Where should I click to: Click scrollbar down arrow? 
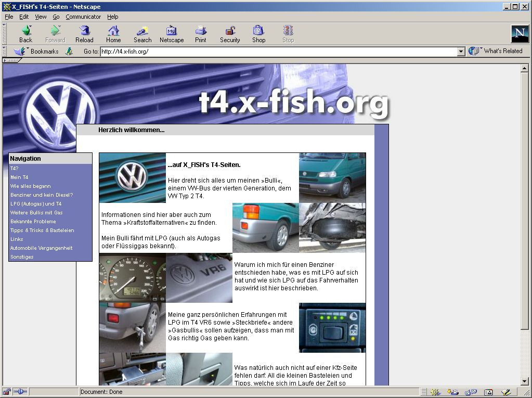coord(525,382)
